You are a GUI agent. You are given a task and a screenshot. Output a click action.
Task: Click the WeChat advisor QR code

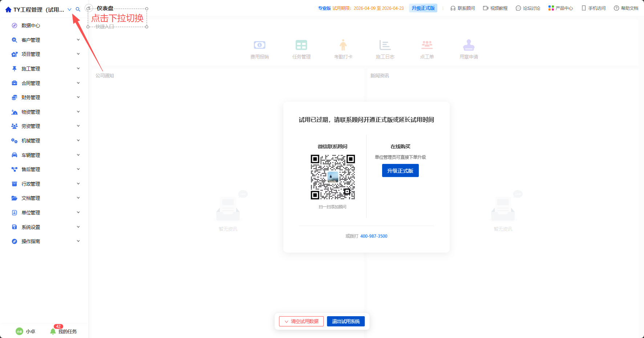(x=333, y=177)
